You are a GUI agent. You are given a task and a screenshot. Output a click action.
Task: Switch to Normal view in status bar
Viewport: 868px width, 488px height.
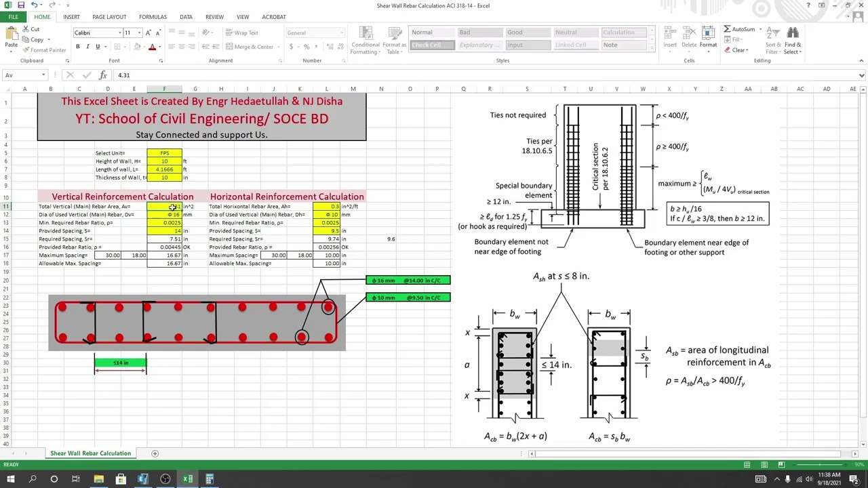(x=747, y=464)
